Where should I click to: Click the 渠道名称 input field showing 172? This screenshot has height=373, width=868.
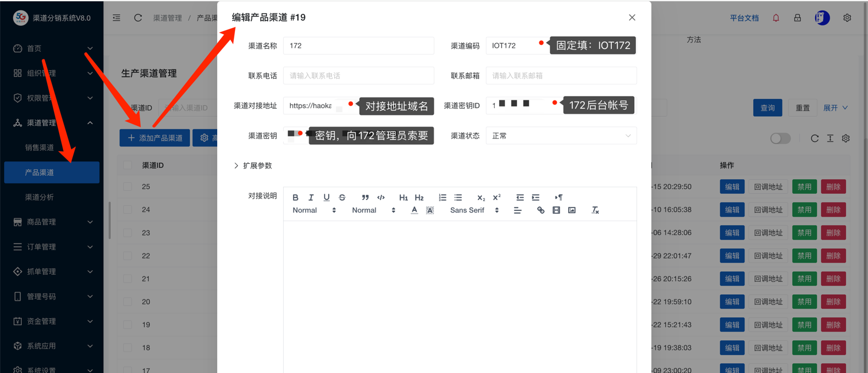coord(358,45)
